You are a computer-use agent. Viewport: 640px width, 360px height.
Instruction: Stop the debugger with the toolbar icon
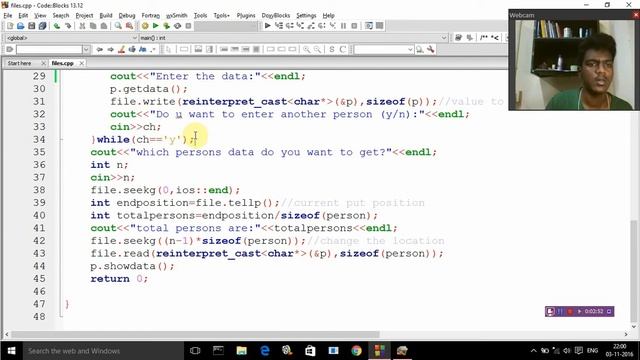click(354, 26)
